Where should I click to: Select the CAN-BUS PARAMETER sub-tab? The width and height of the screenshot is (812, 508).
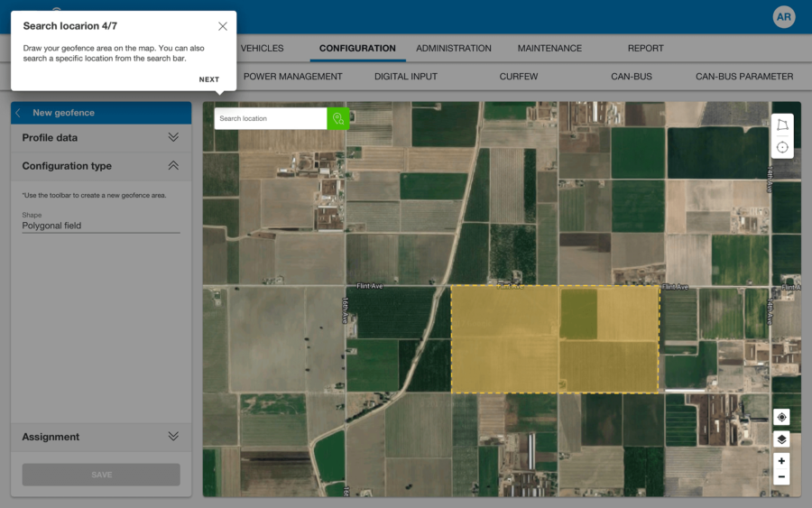[744, 77]
